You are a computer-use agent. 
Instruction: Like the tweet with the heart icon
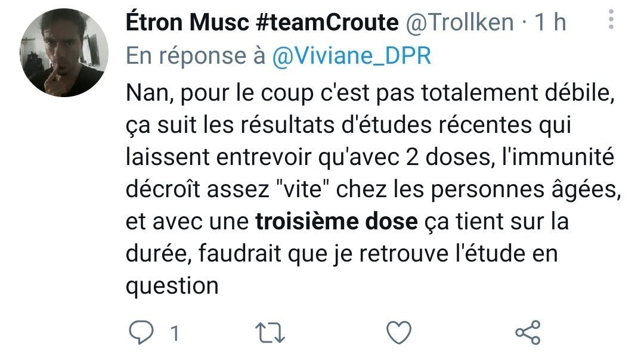[399, 332]
